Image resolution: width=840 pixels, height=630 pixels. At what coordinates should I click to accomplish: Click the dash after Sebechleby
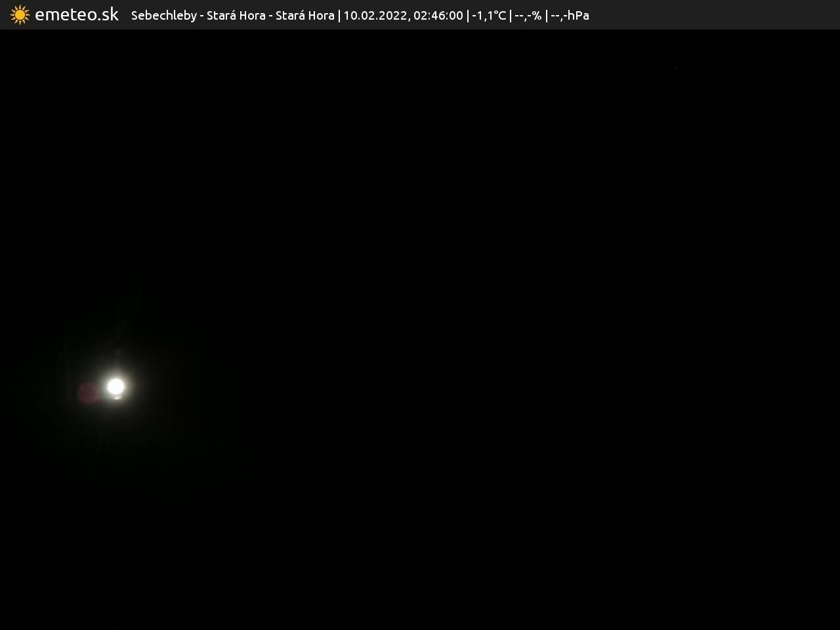tap(201, 16)
